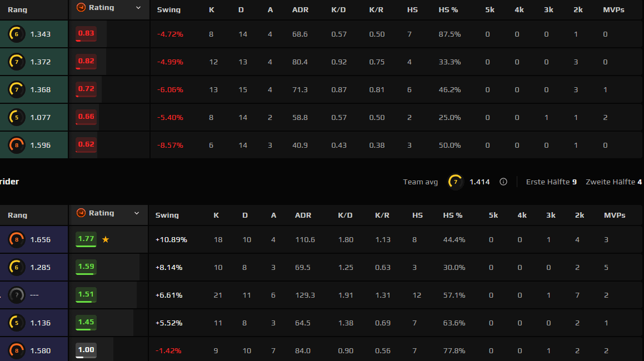Sort the lower table by MVPs column

click(x=615, y=215)
